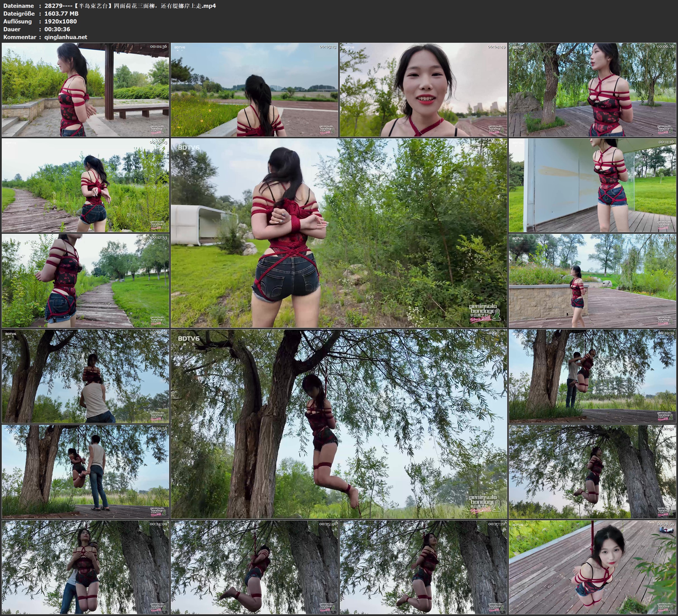Select the frame timestamped 00:20:56
Screen dimensions: 678x616
tap(85, 472)
